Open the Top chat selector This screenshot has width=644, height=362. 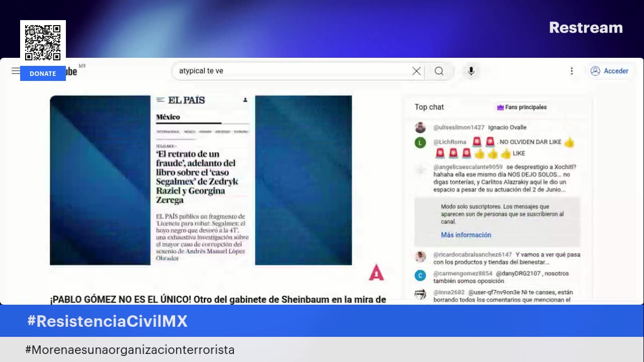429,107
